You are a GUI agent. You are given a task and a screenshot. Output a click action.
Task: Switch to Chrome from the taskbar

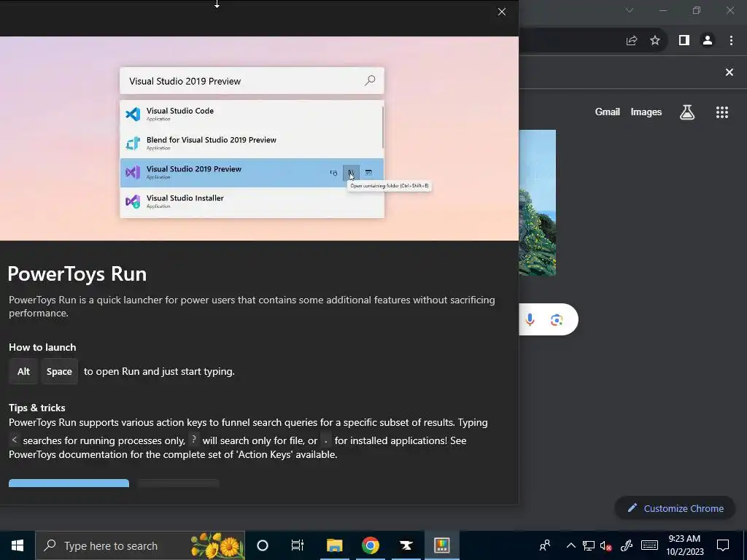tap(370, 545)
